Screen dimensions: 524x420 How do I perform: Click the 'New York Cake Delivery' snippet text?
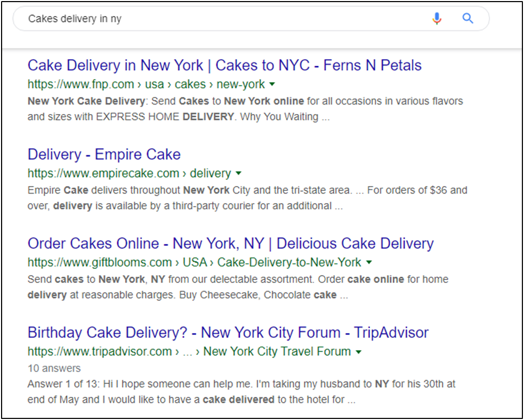tap(86, 101)
